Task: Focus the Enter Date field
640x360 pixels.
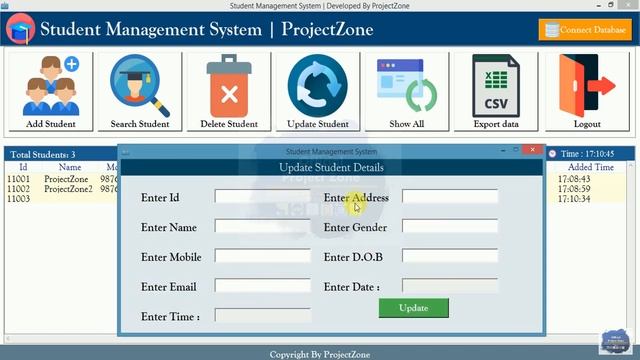Action: pyautogui.click(x=450, y=286)
